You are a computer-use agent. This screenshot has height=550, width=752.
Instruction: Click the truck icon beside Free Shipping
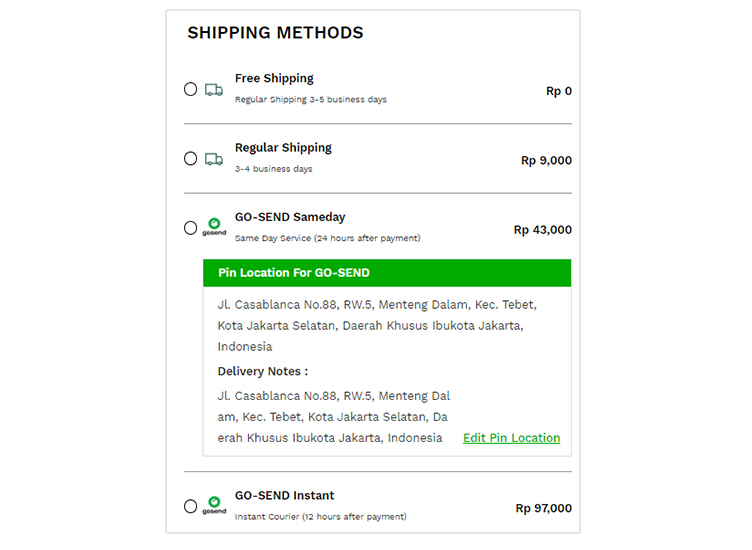pyautogui.click(x=214, y=90)
